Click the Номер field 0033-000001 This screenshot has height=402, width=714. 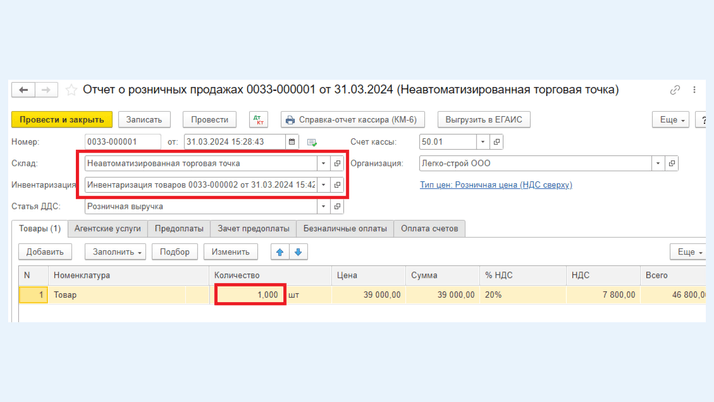tap(122, 142)
